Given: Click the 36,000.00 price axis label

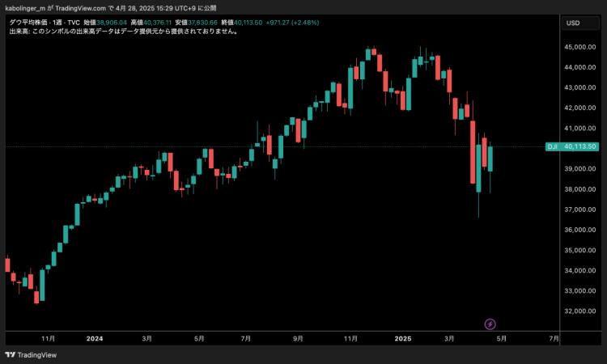Looking at the screenshot, I should click(x=580, y=230).
